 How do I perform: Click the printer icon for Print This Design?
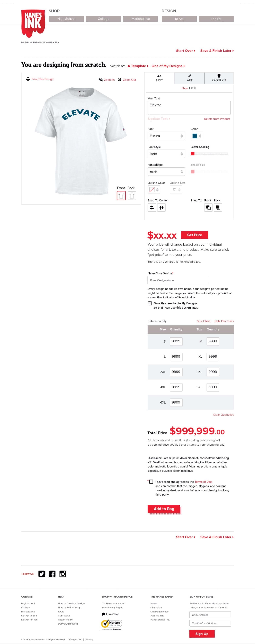pos(28,79)
